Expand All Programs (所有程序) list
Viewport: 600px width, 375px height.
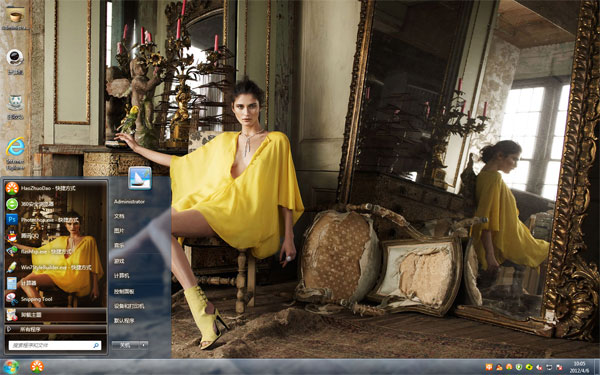(55, 329)
